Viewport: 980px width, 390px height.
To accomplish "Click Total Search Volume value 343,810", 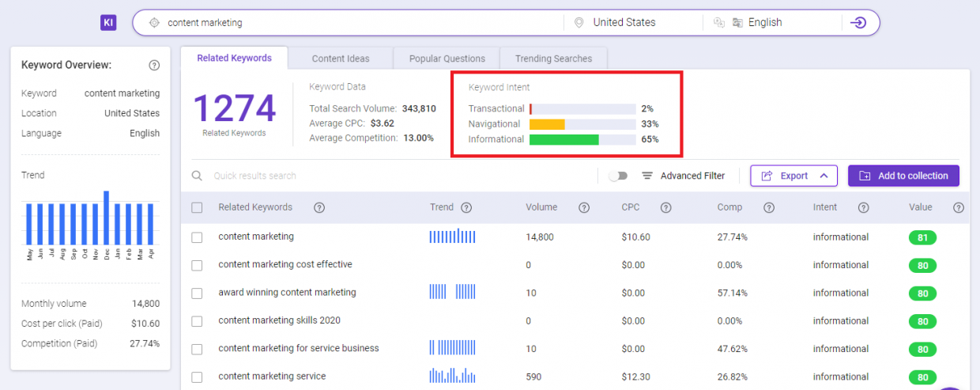I will point(420,108).
